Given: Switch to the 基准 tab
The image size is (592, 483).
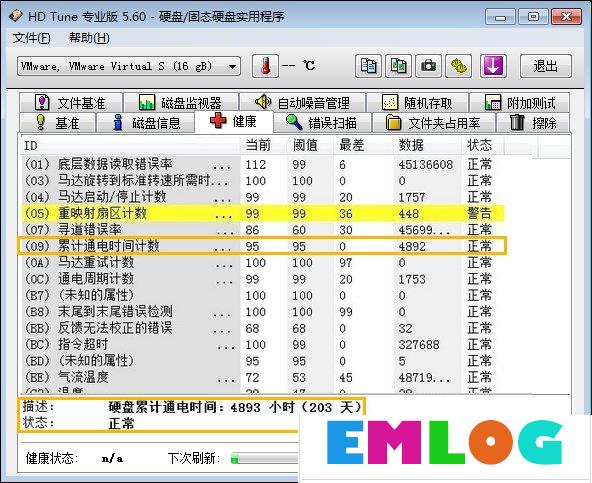Looking at the screenshot, I should [x=57, y=122].
